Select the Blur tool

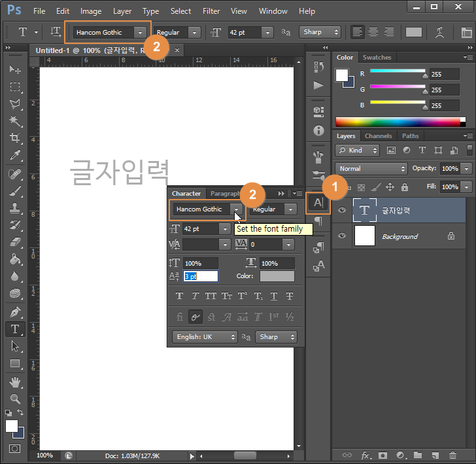15,276
